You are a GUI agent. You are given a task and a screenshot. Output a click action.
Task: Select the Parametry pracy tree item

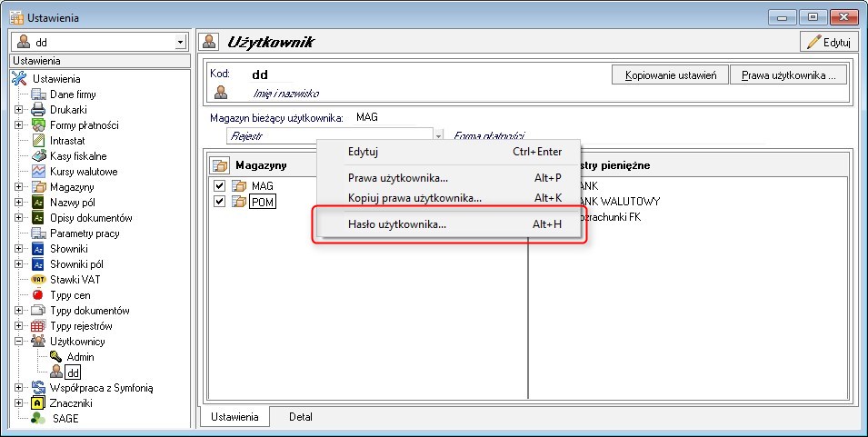point(85,233)
